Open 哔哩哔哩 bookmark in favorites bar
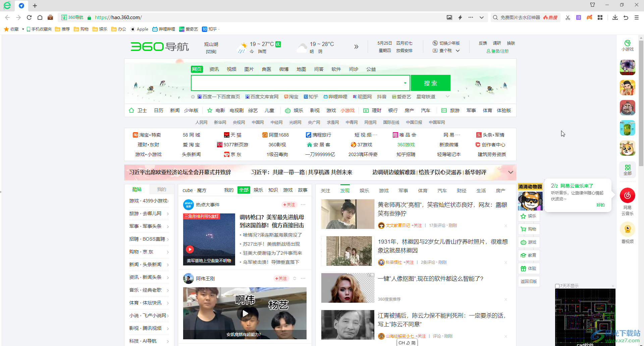This screenshot has height=346, width=644. point(164,29)
